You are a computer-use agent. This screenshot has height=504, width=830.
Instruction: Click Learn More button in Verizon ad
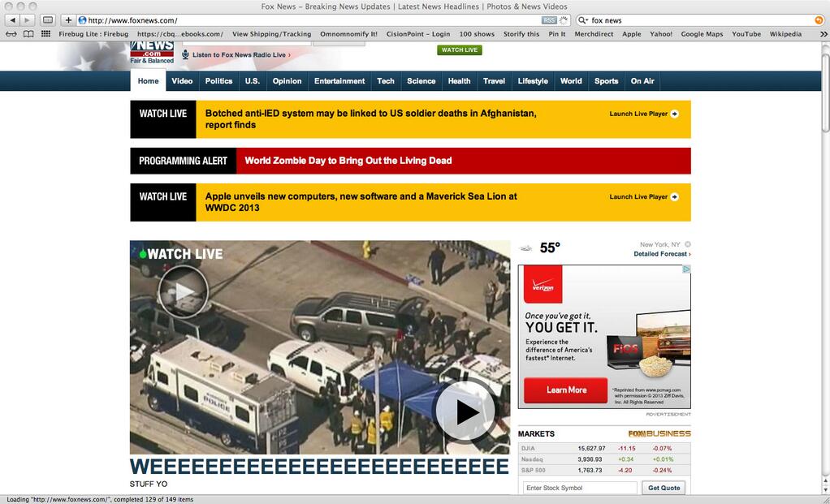566,390
